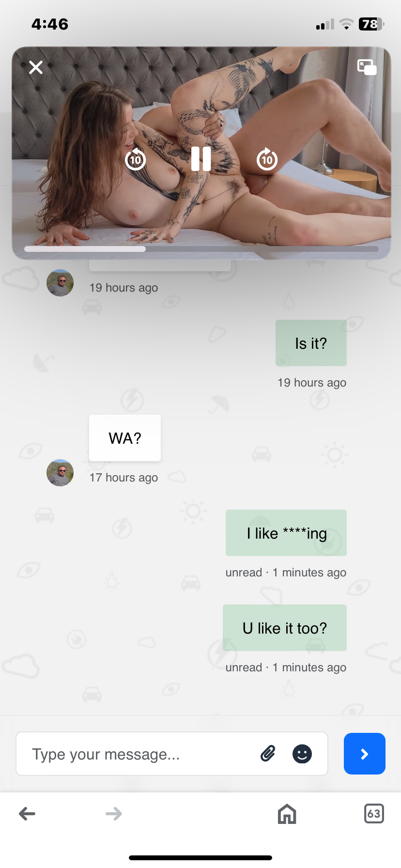
Task: Switch video to picture-in-picture mode
Action: click(367, 67)
